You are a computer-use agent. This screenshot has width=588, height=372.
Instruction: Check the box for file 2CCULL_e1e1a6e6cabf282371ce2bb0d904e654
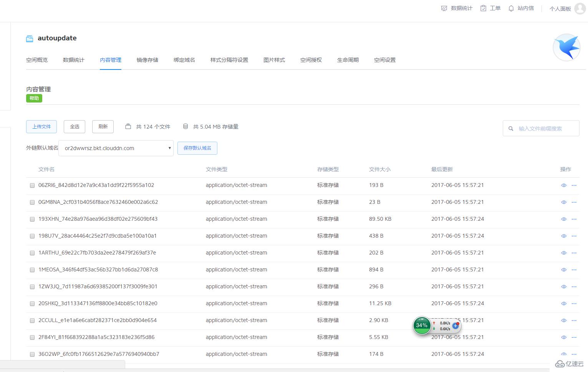pyautogui.click(x=32, y=321)
